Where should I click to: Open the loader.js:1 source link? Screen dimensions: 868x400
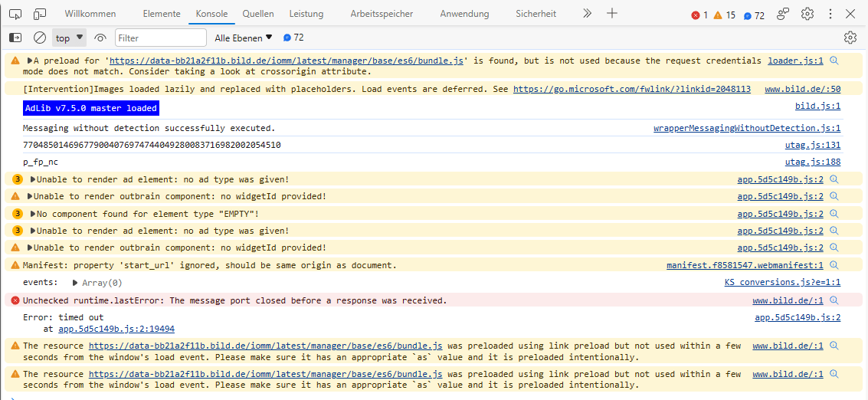[795, 61]
